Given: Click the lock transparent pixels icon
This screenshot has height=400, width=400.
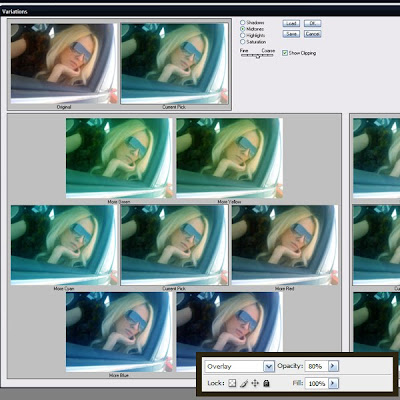Looking at the screenshot, I should coord(232,383).
